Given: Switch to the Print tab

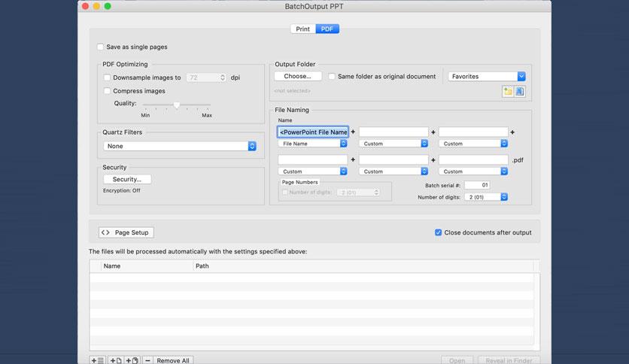Looking at the screenshot, I should (303, 29).
